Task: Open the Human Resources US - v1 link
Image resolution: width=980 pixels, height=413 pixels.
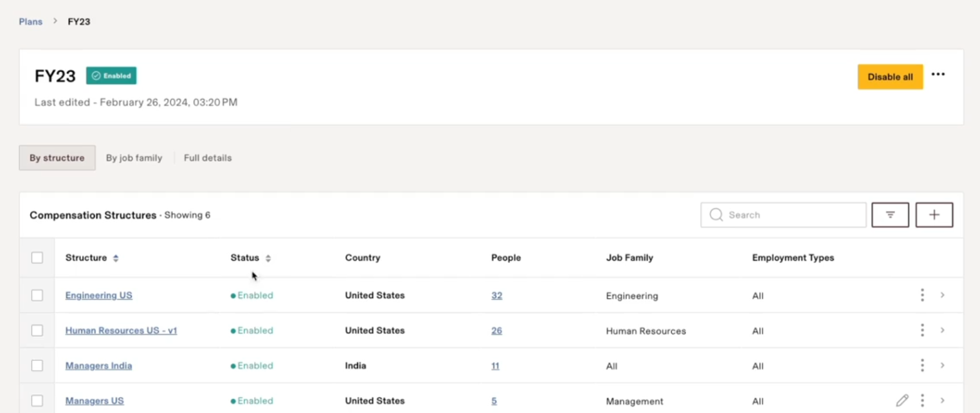Action: pos(121,331)
